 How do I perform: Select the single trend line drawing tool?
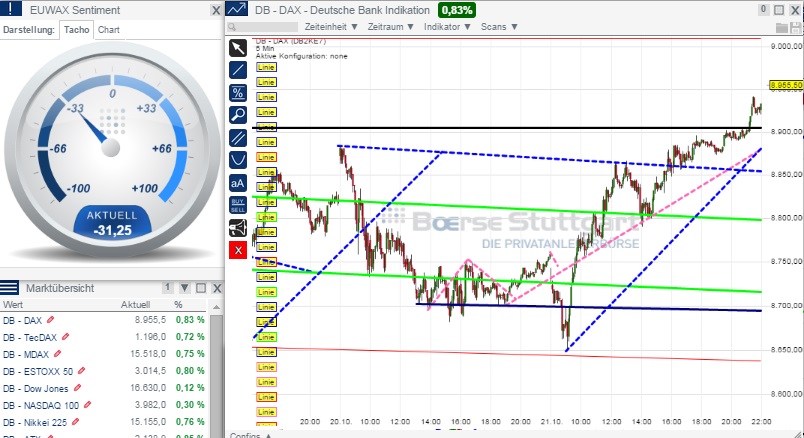point(238,70)
